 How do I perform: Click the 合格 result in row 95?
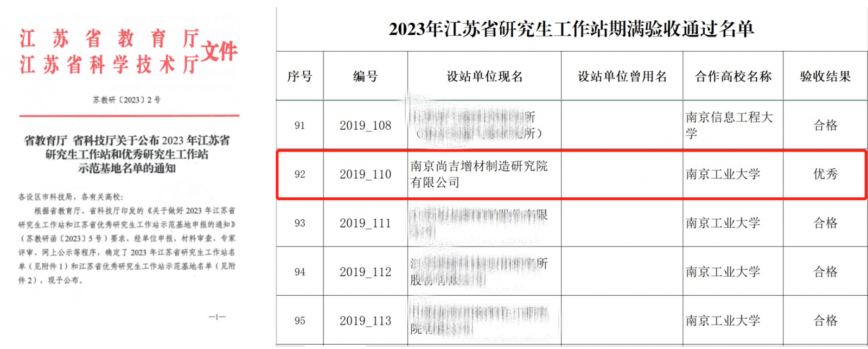pyautogui.click(x=825, y=321)
